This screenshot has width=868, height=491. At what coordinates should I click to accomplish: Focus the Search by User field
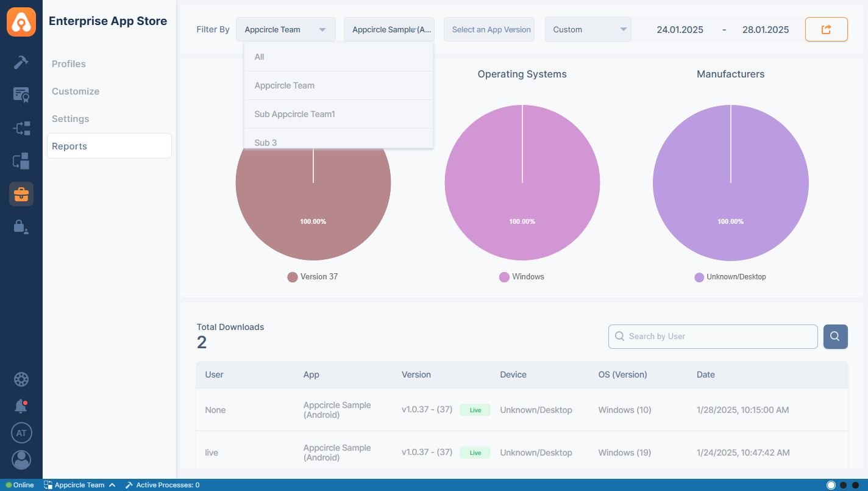[x=713, y=336]
